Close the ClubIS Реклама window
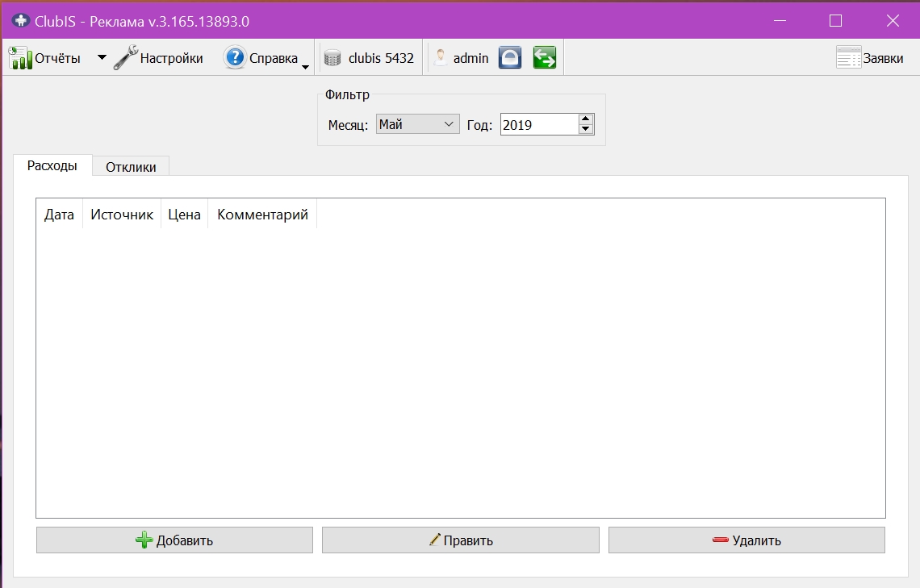Image resolution: width=920 pixels, height=588 pixels. [893, 21]
